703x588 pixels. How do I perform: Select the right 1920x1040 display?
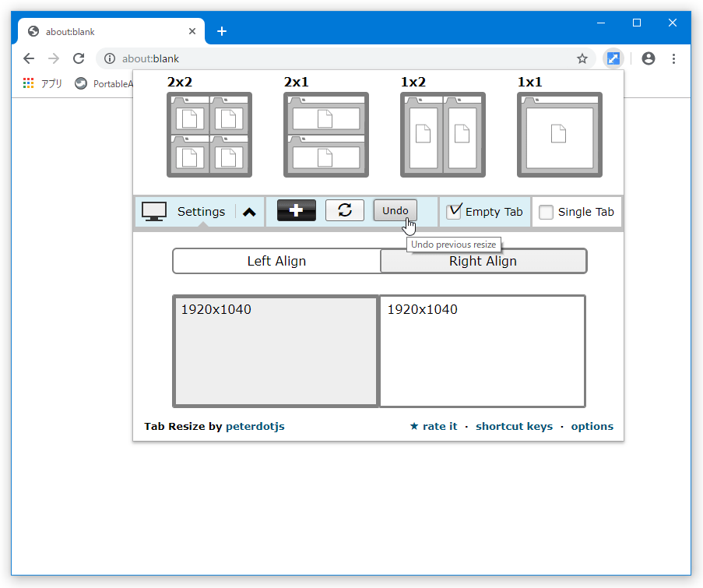point(483,351)
